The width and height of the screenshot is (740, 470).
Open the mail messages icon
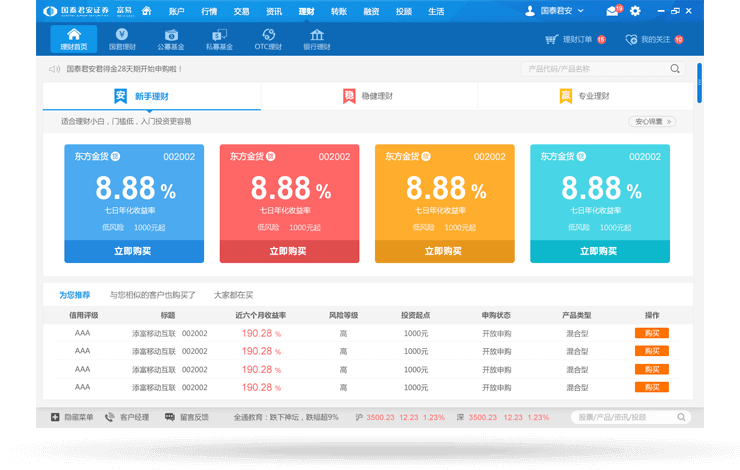click(x=612, y=11)
